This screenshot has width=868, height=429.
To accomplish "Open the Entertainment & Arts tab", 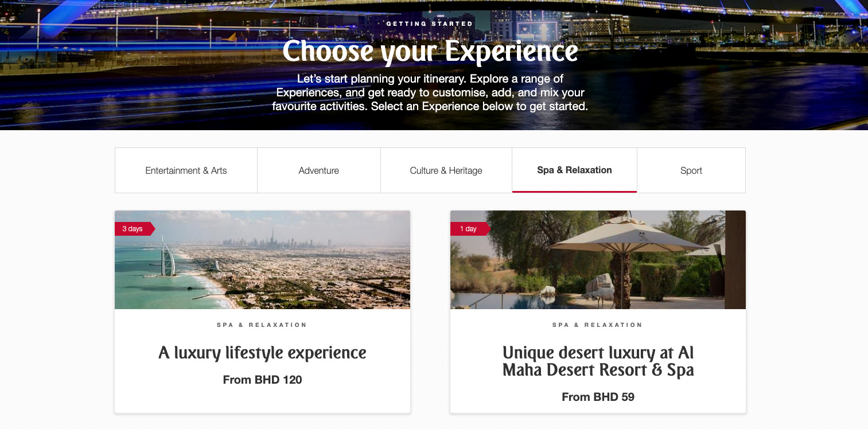I will [x=186, y=170].
